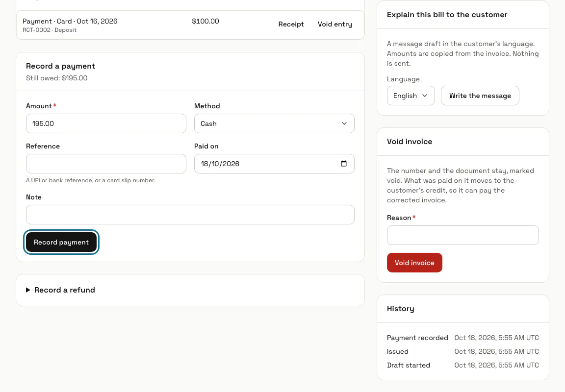Click the 'RCT-0002 · Deposit' label
Image resolution: width=565 pixels, height=392 pixels.
[x=50, y=30]
